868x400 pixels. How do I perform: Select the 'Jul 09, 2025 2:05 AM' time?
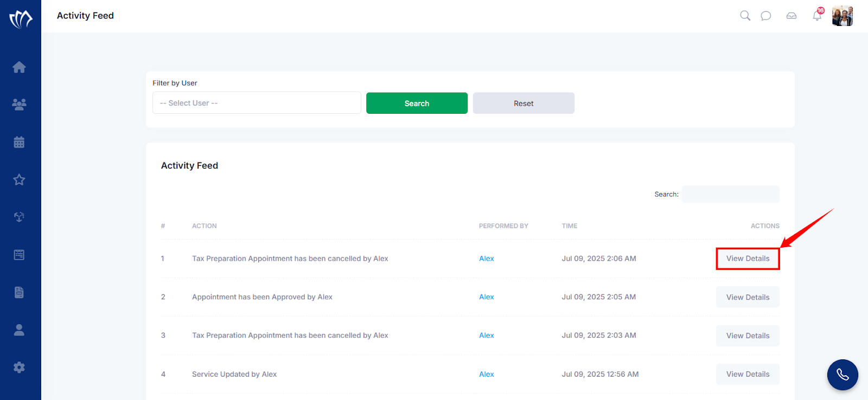[599, 297]
